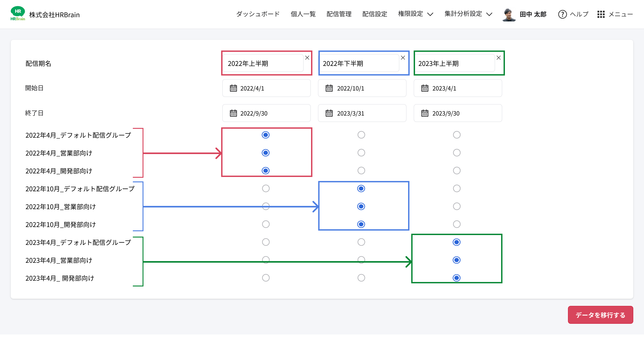Select 2022年下半期 for 2022年10月_デフォルト配信グループ
Screen dimensions: 644x347
361,188
